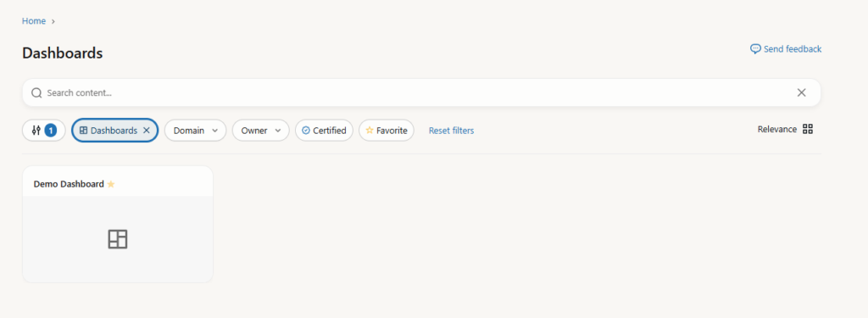Expand the Domain dropdown
Viewport: 868px width, 318px height.
coord(196,131)
